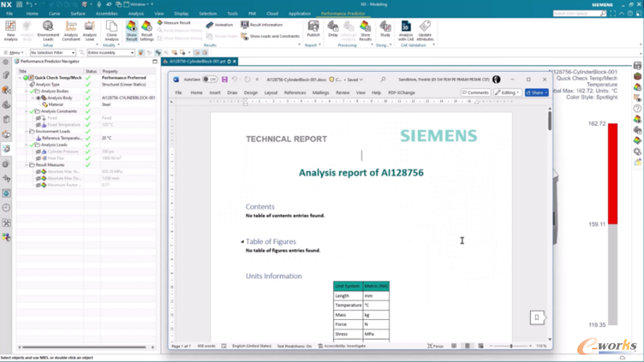Open Word References tab
Screen dimensions: 644x362
tap(295, 93)
